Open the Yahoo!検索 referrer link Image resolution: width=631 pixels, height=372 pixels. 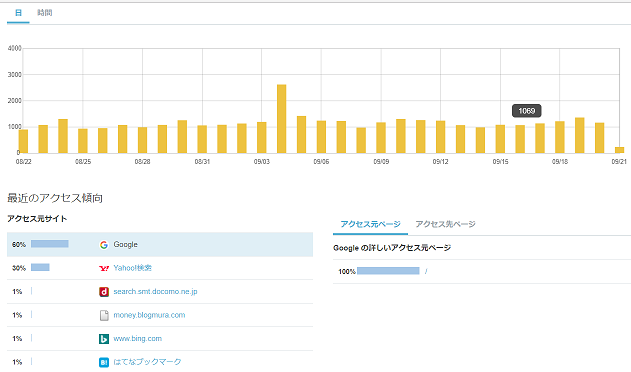(132, 268)
